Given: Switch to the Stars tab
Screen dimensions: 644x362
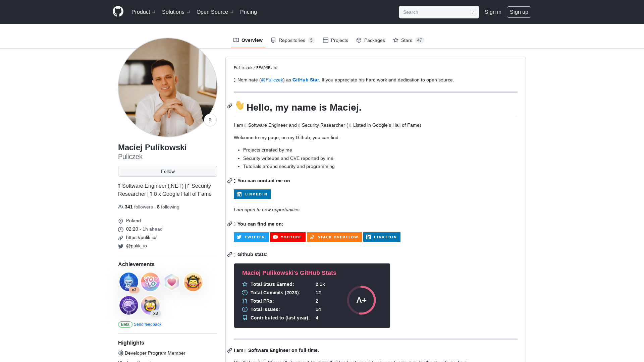Looking at the screenshot, I should pos(409,40).
